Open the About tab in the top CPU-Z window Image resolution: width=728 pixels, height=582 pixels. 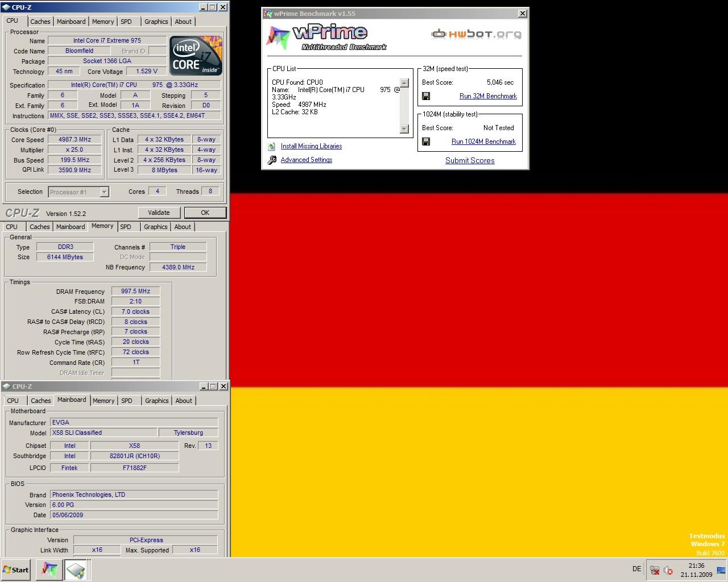point(183,22)
